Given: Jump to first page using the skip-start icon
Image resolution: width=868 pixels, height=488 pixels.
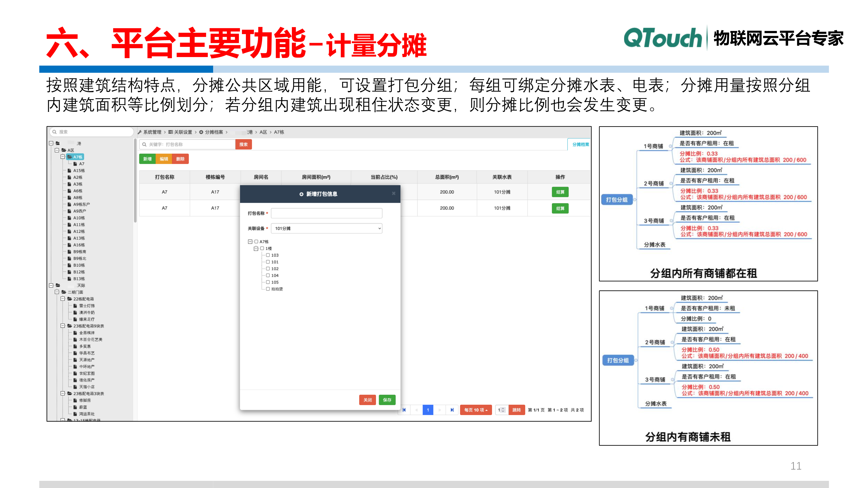Looking at the screenshot, I should point(404,410).
